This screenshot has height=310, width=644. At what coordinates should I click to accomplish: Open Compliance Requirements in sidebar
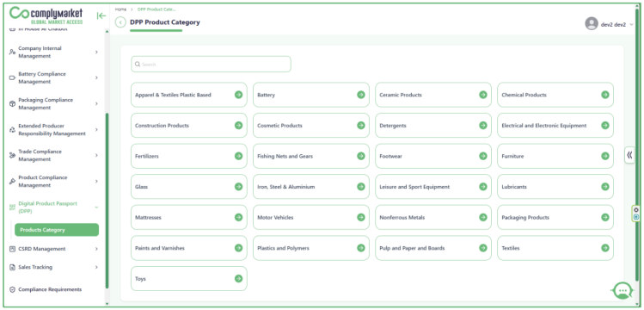click(x=50, y=289)
